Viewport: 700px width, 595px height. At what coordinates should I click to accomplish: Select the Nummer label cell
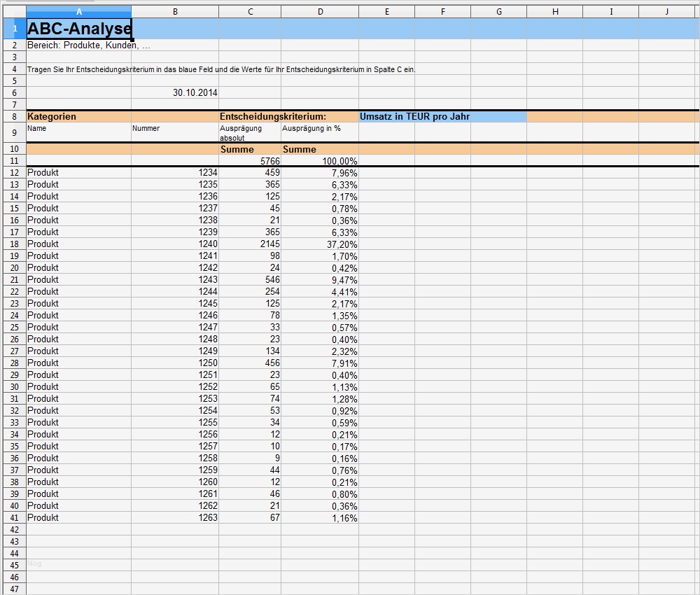(x=175, y=132)
